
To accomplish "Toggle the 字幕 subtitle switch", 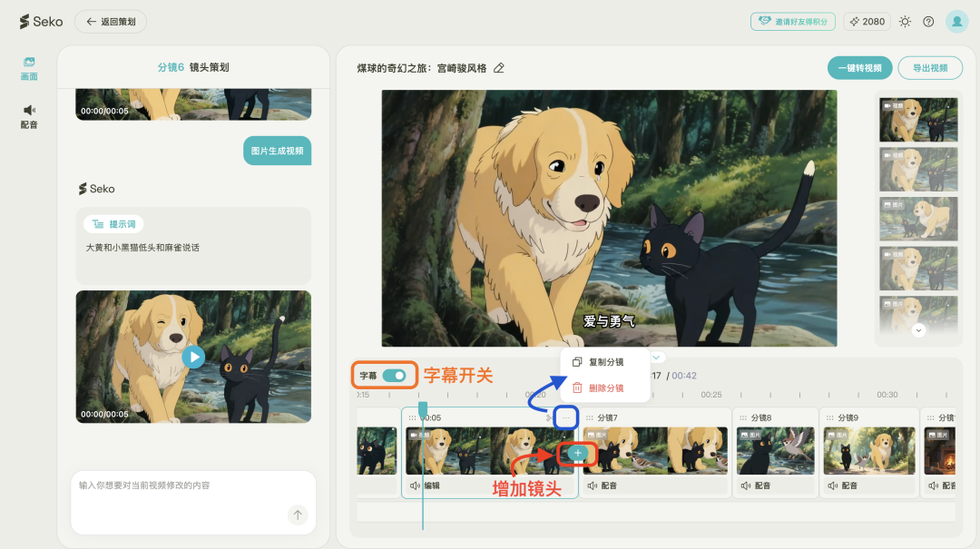I will pyautogui.click(x=395, y=375).
